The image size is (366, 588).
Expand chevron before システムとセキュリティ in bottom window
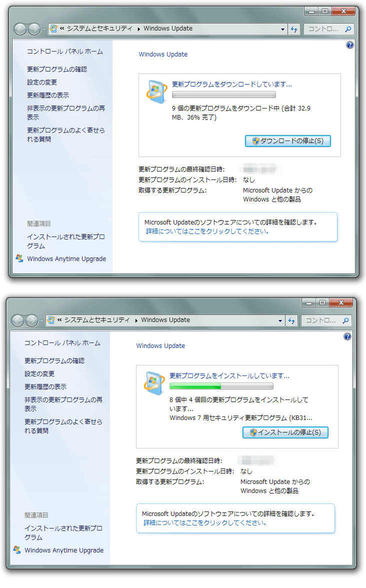[x=59, y=319]
